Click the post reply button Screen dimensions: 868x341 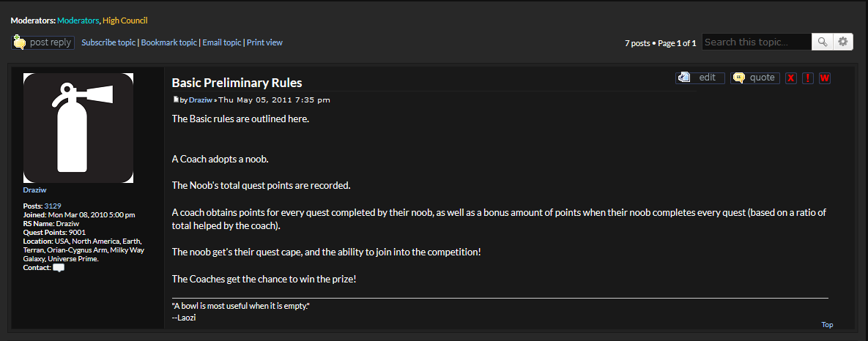[42, 42]
